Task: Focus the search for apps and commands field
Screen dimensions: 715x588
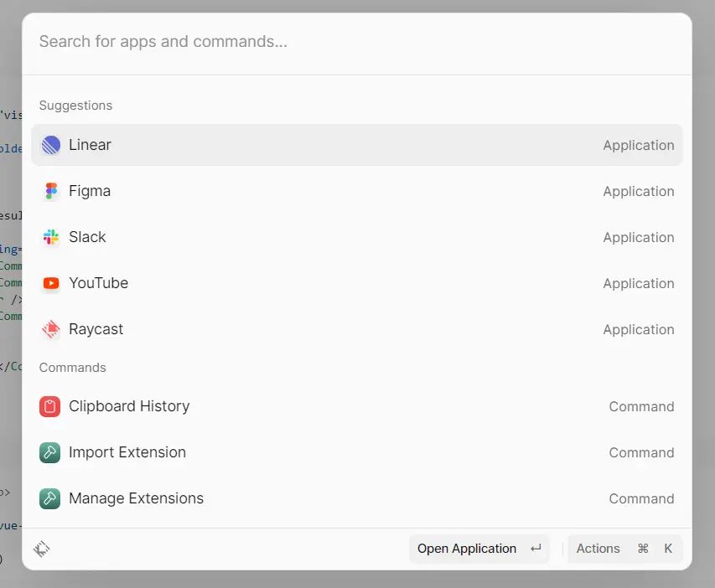Action: tap(356, 41)
